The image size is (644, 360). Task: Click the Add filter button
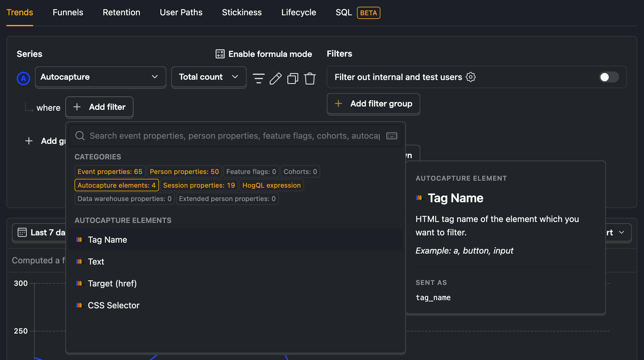99,107
